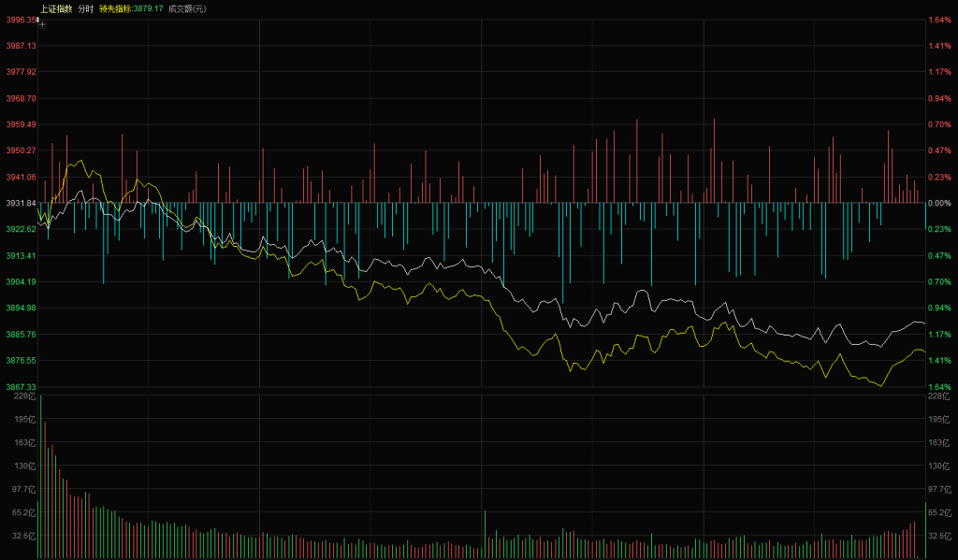Image resolution: width=958 pixels, height=560 pixels.
Task: Switch to the 分时 intraday view
Action: click(x=85, y=8)
